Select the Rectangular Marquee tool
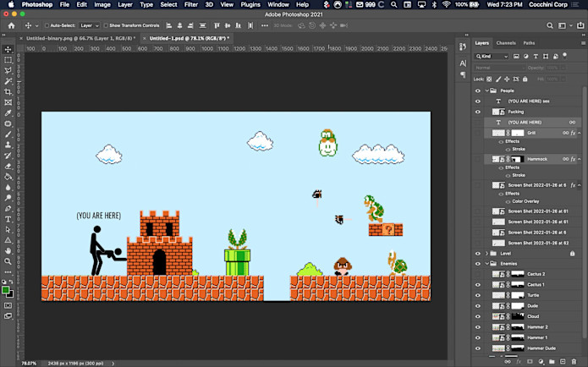 8,60
